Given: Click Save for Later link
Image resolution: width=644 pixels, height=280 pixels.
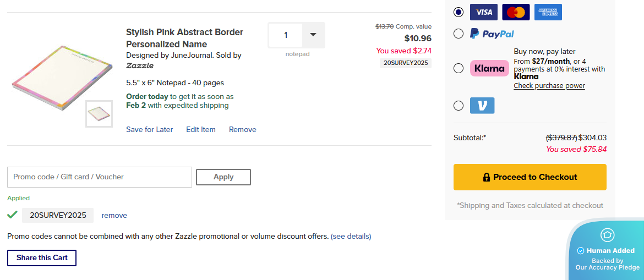Looking at the screenshot, I should coord(149,130).
